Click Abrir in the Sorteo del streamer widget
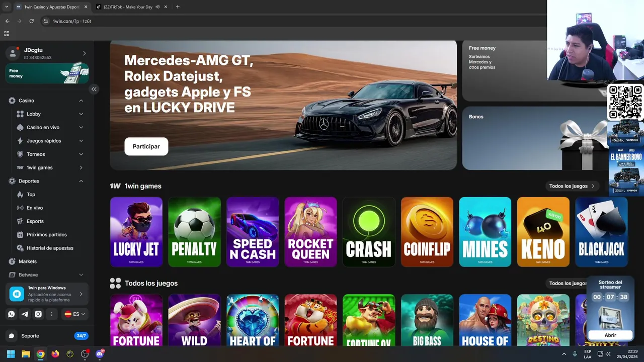The width and height of the screenshot is (644, 362). point(610,335)
